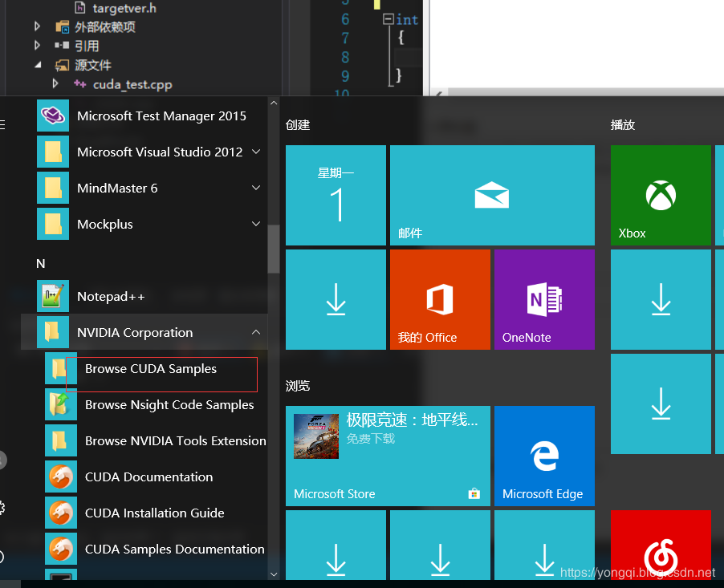Viewport: 724px width, 588px height.
Task: Open the 邮件 mail tile
Action: point(492,195)
